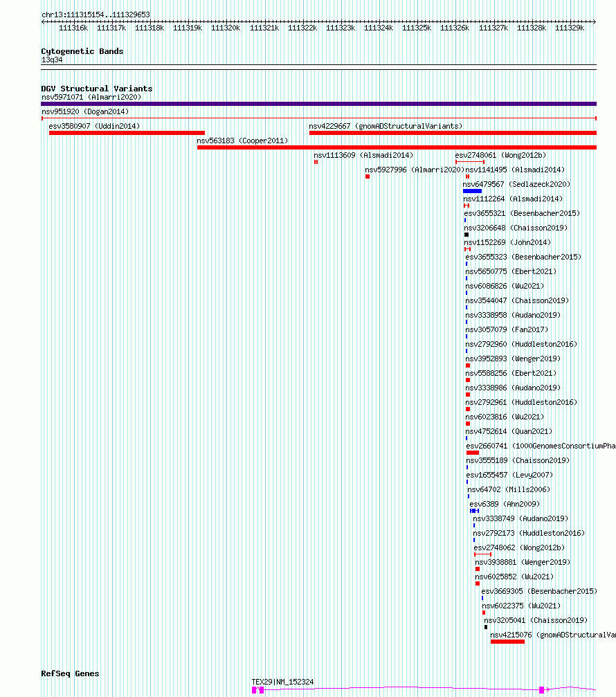Open nsv3057079 (Fan2017) label
Image resolution: width=616 pixels, height=697 pixels.
507,330
